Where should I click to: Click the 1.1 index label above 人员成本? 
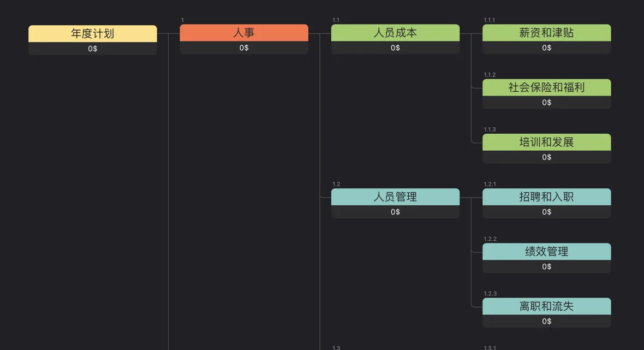click(335, 20)
